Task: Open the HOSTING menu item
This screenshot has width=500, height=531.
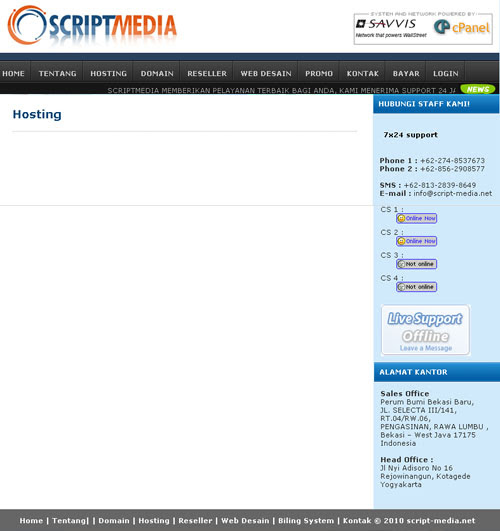Action: [x=108, y=73]
